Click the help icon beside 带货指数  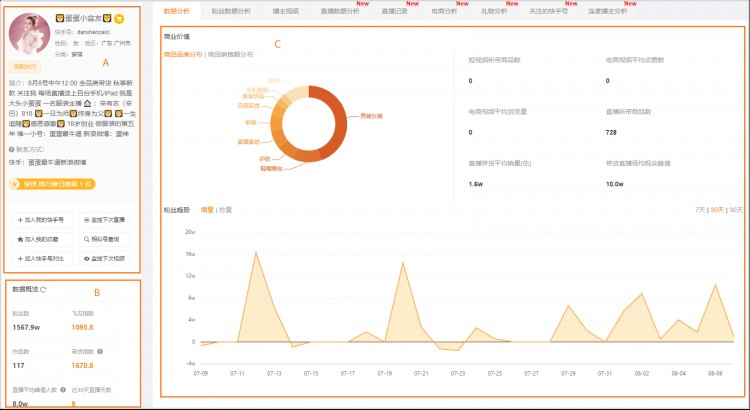(x=98, y=351)
